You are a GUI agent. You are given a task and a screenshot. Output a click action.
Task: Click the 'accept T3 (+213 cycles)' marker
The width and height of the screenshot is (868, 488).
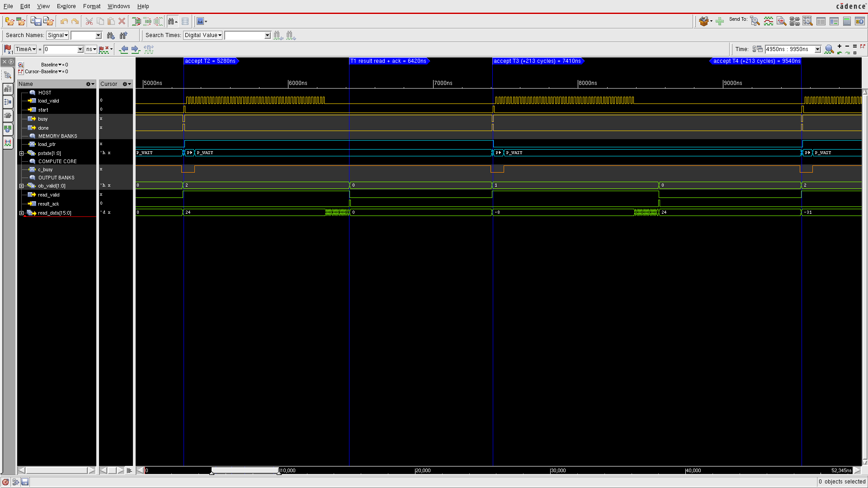point(538,61)
